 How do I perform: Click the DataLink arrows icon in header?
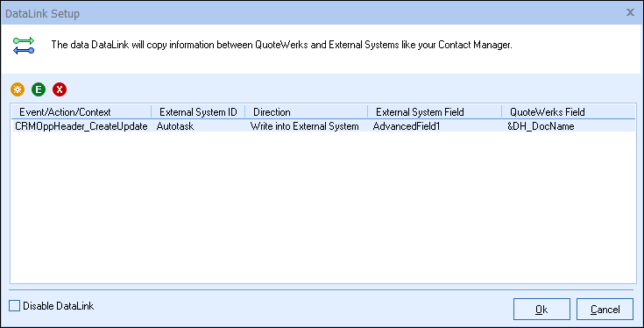tap(24, 46)
